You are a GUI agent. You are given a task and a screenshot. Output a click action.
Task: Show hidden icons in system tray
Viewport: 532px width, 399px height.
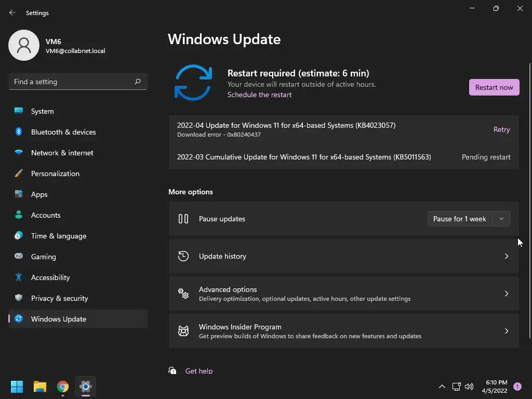442,387
